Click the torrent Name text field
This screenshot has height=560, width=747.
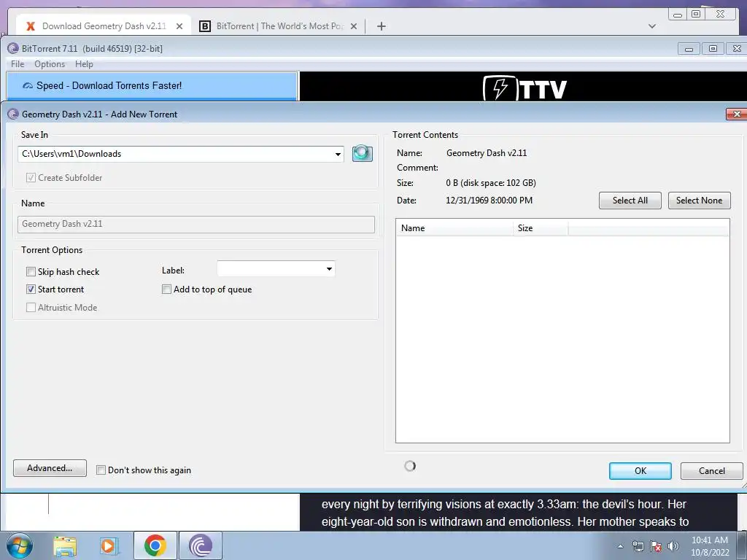(x=196, y=225)
